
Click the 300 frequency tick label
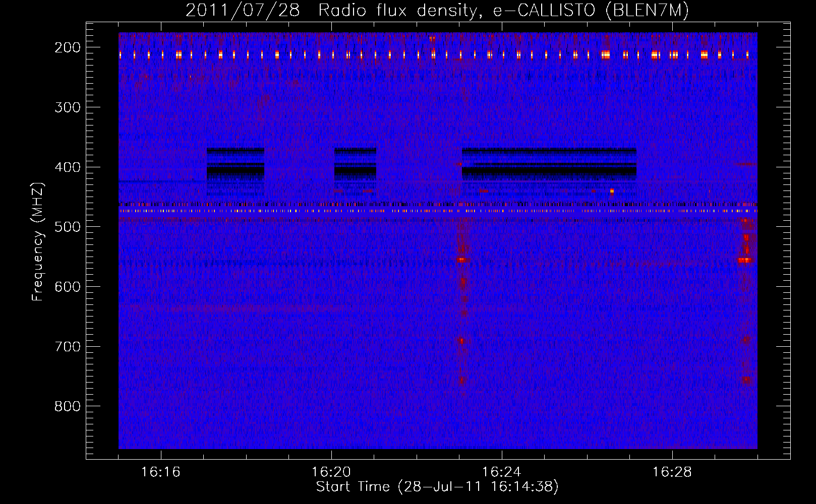pos(68,107)
